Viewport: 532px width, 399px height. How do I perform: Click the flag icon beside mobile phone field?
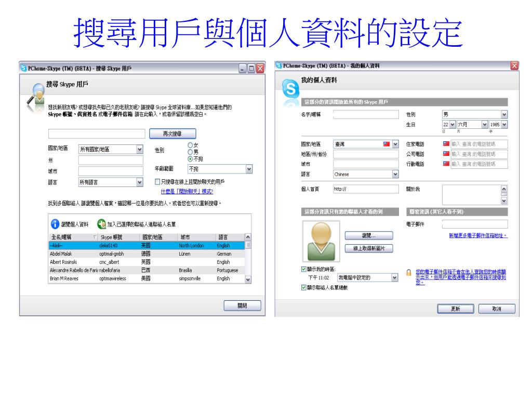(x=446, y=164)
